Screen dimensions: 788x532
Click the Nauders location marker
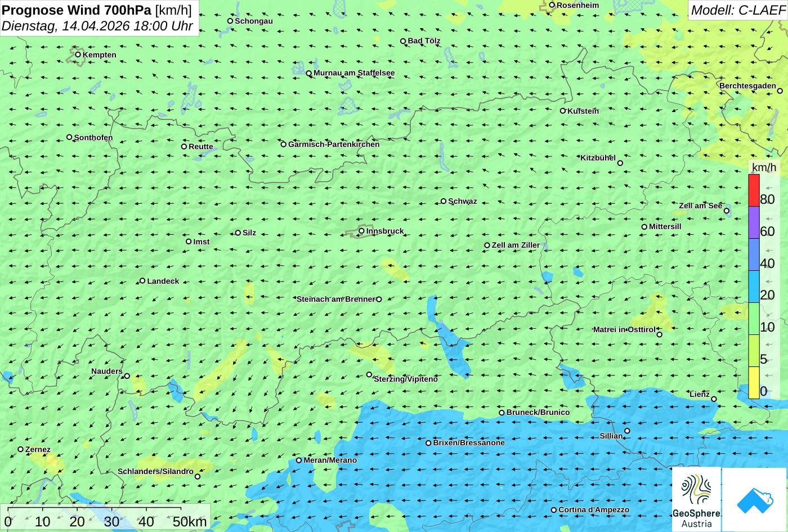tap(127, 376)
